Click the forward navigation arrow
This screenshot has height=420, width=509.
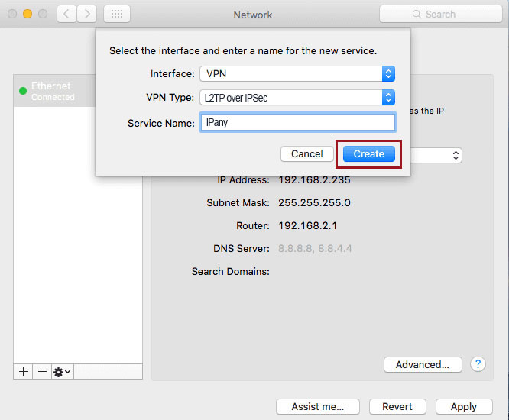(87, 14)
